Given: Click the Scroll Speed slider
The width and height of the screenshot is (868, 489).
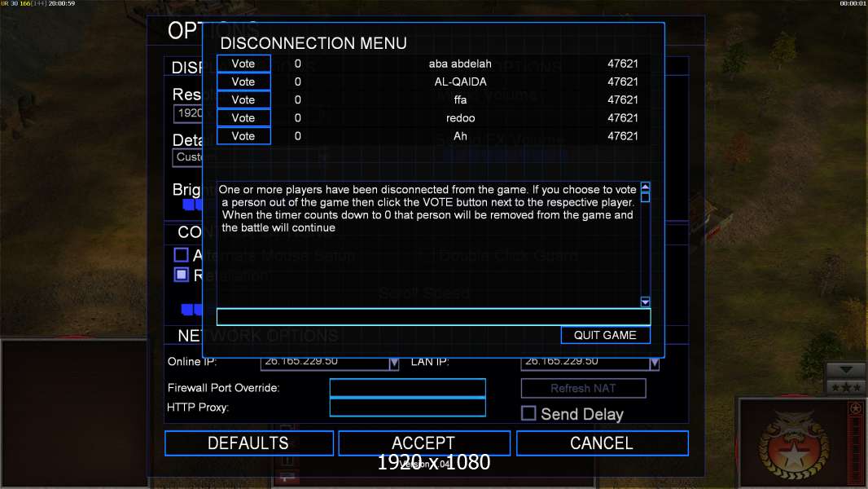Looking at the screenshot, I should [x=192, y=309].
